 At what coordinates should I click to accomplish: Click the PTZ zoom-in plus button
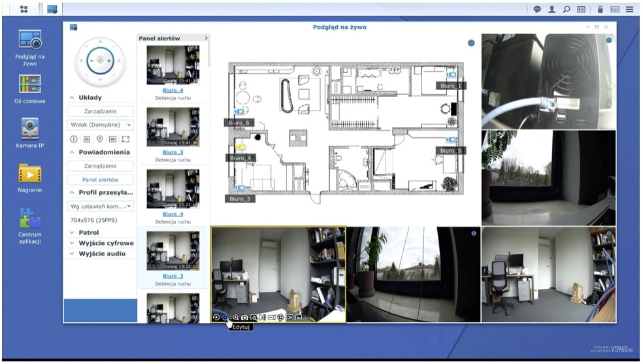pos(109,61)
